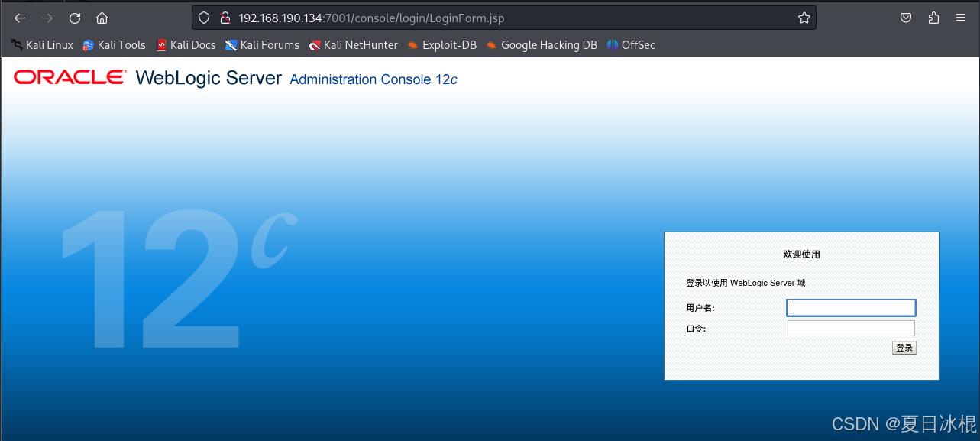Viewport: 980px width, 441px height.
Task: Open the Pocket save icon
Action: point(906,18)
